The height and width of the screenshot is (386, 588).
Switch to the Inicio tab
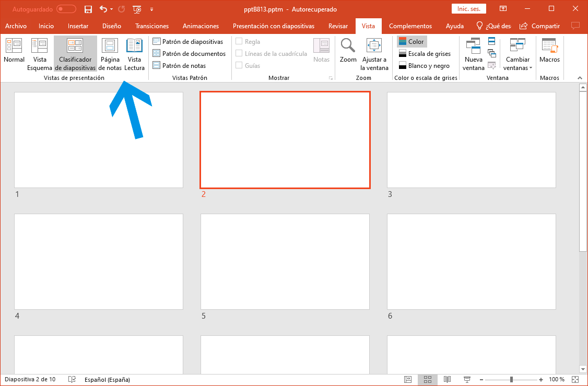46,26
